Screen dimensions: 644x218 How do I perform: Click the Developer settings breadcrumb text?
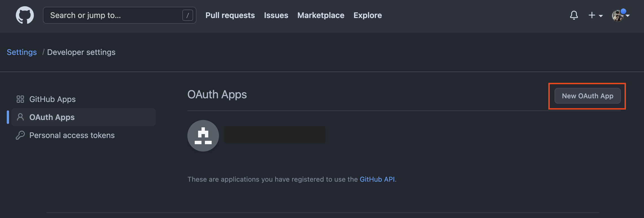81,52
